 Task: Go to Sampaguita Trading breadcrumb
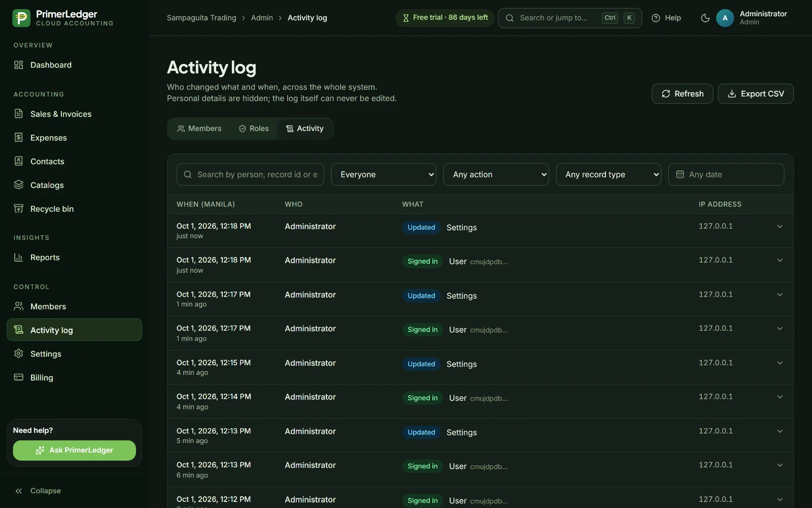tap(201, 18)
